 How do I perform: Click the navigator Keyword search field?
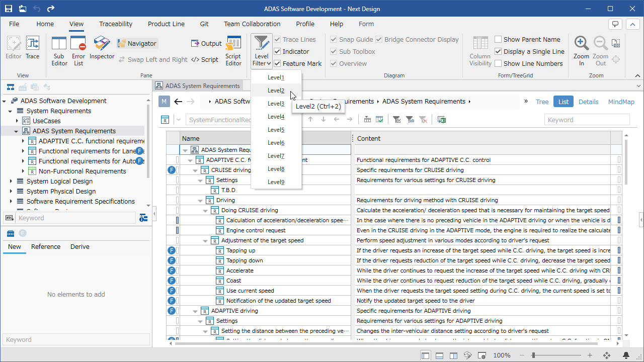tap(75, 218)
